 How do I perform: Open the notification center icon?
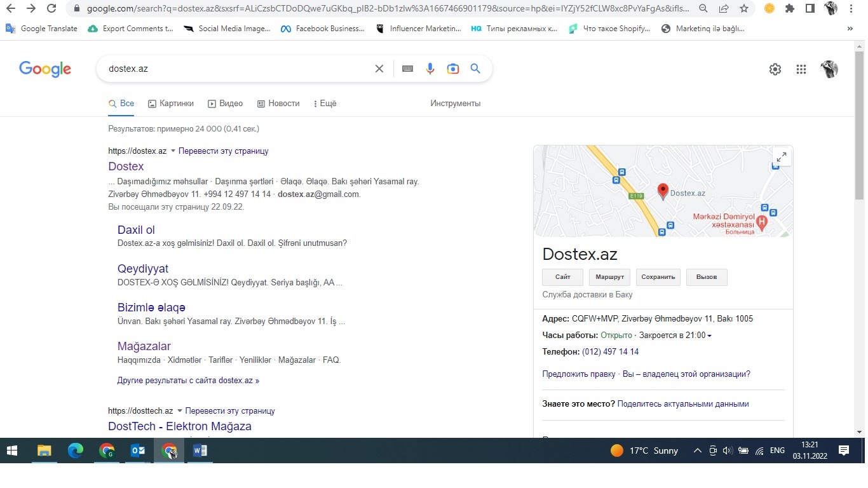click(x=844, y=451)
